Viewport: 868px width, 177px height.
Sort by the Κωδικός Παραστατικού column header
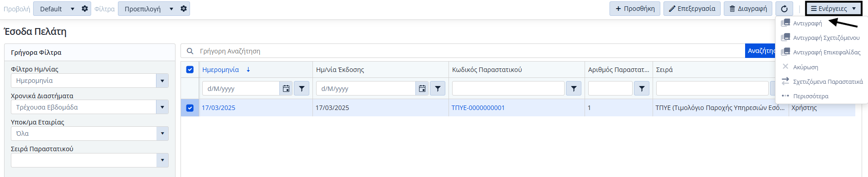click(487, 70)
